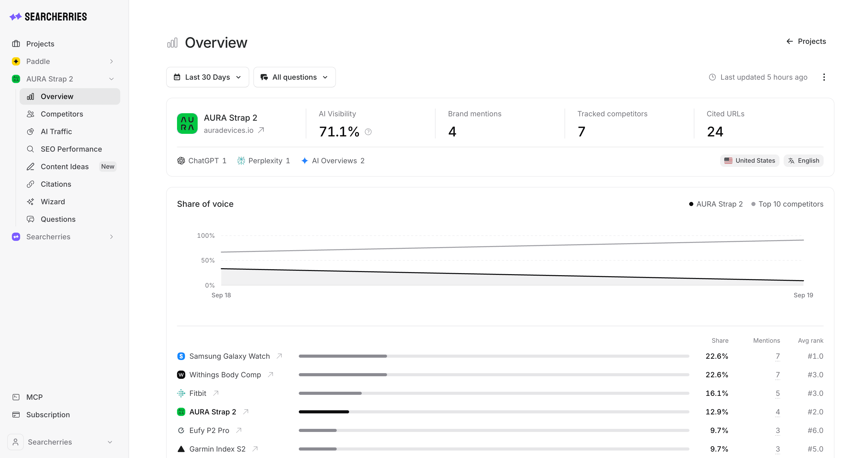Viewport: 868px width, 458px height.
Task: Click the Sep 18 chart axis label
Action: point(221,295)
